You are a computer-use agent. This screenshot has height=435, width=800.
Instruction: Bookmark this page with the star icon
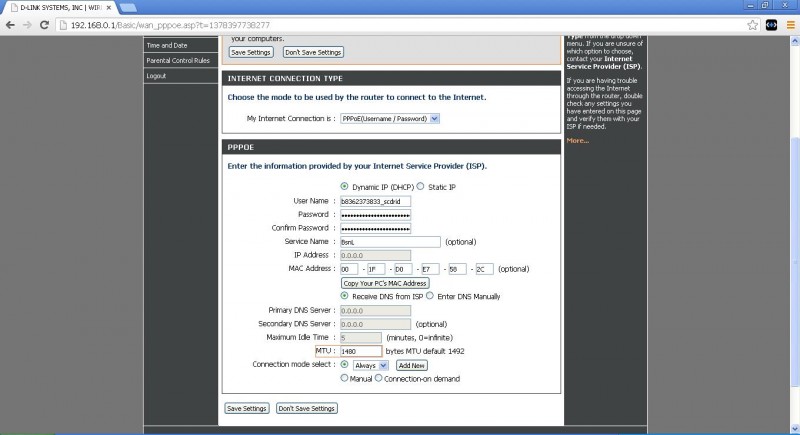753,24
